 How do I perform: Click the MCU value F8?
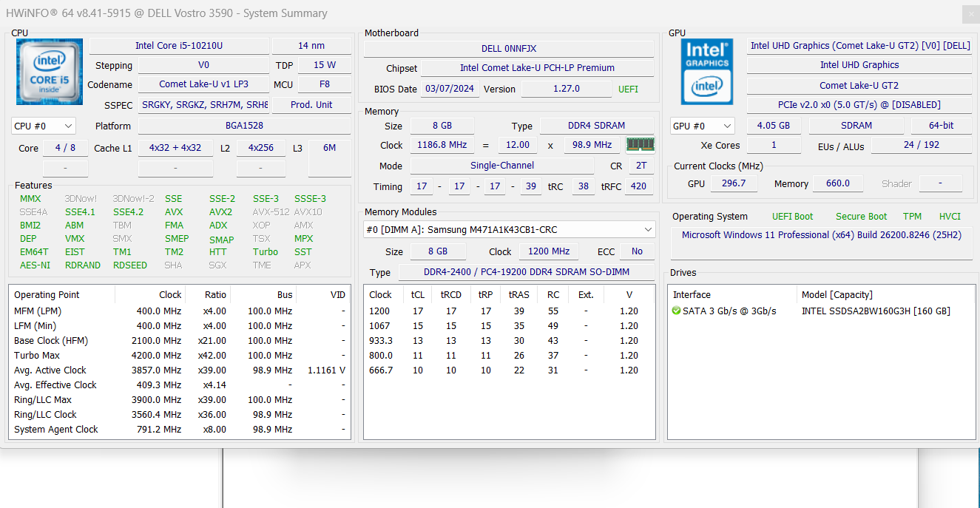325,84
